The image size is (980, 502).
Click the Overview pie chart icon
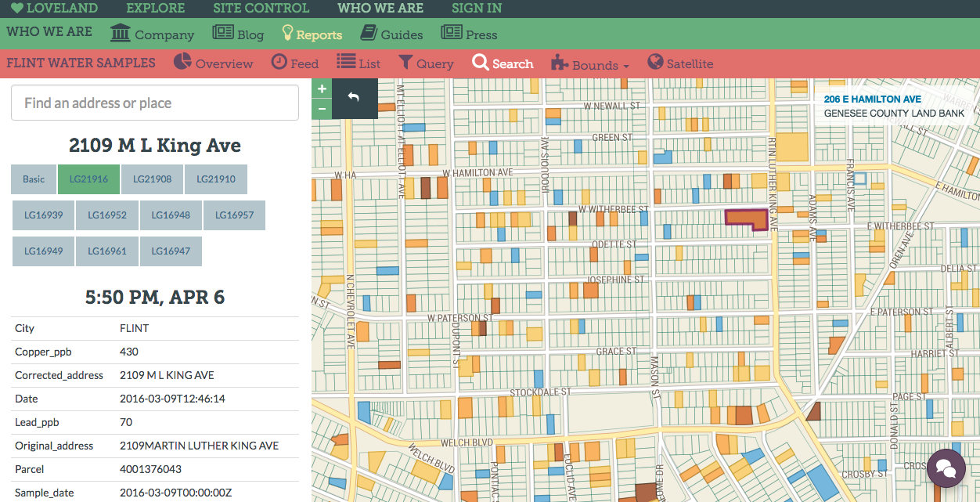pyautogui.click(x=182, y=62)
